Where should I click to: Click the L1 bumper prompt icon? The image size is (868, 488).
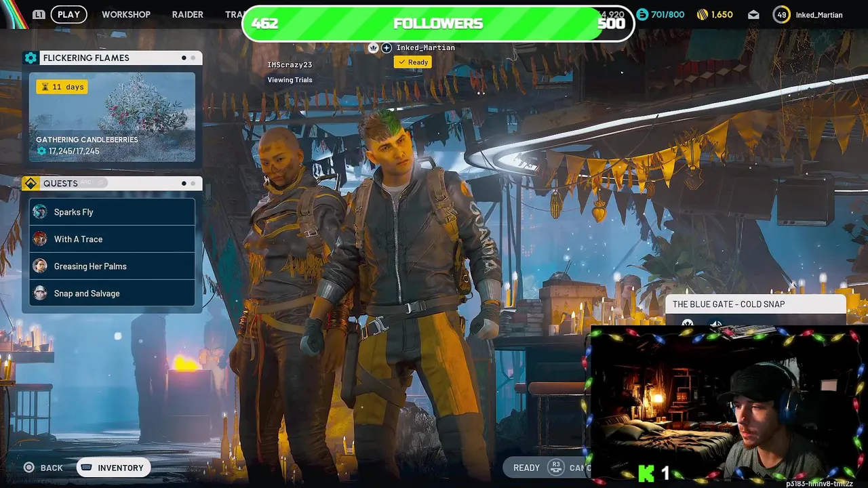pyautogui.click(x=39, y=14)
